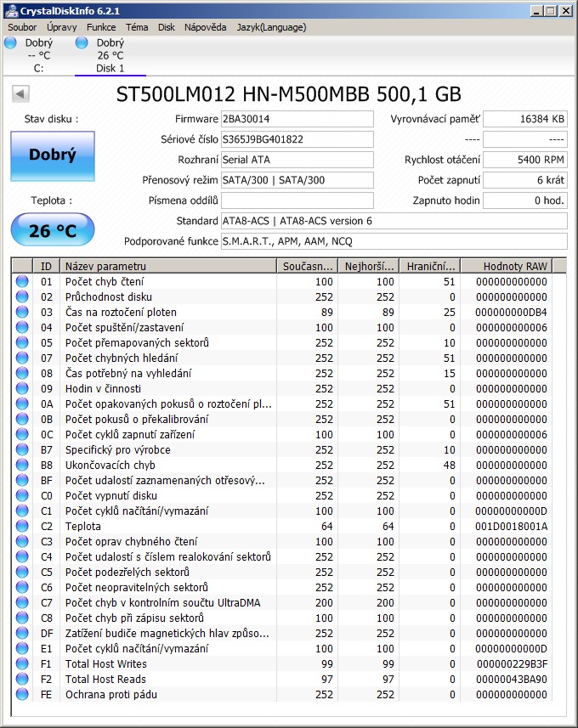Click the Firmware field 2BA30014
Viewport: 578px width, 728px height.
tap(297, 119)
